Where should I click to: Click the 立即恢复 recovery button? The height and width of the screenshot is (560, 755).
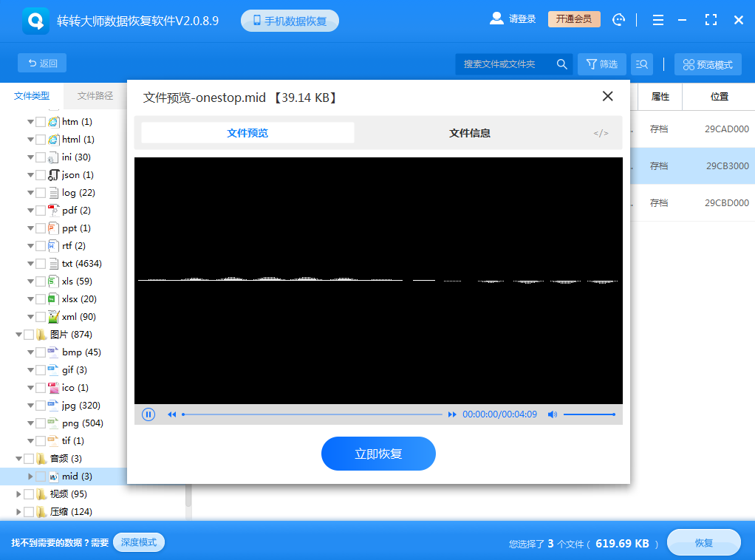click(x=378, y=453)
